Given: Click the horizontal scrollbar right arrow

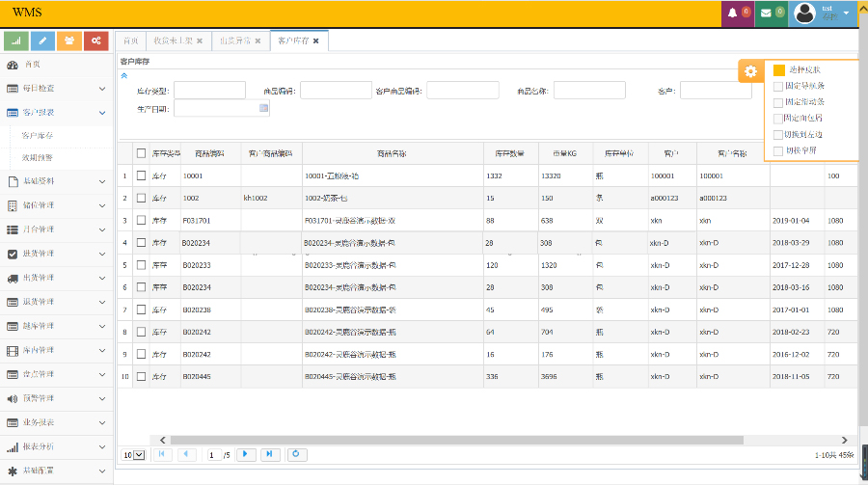Looking at the screenshot, I should point(844,440).
